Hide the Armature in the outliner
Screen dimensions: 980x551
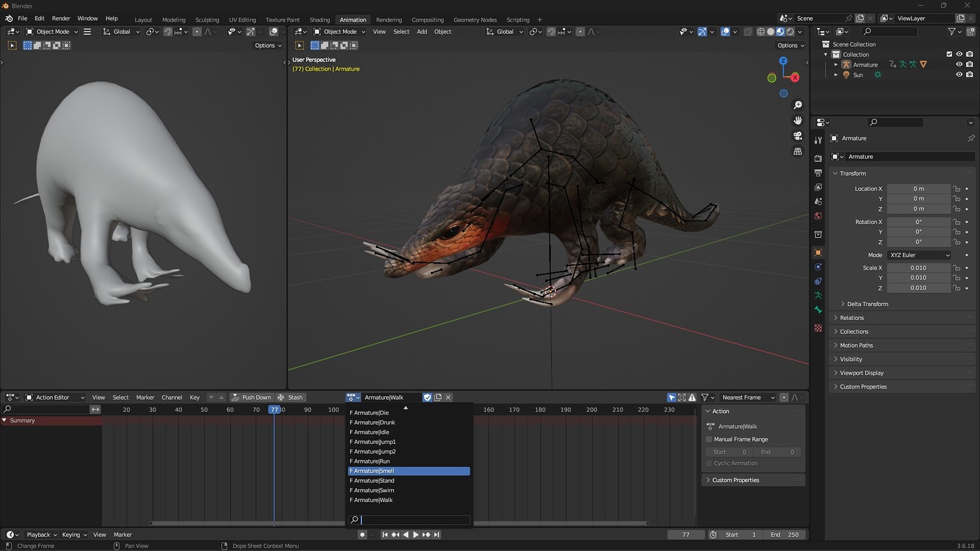pos(958,65)
